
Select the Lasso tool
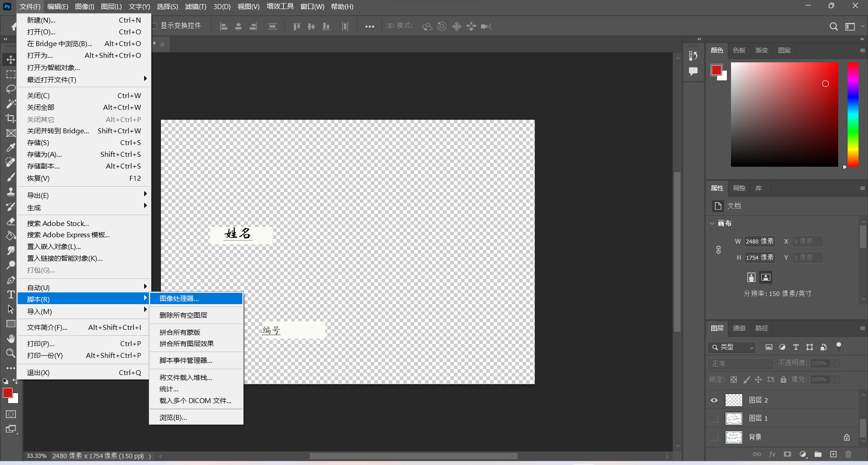coord(11,89)
